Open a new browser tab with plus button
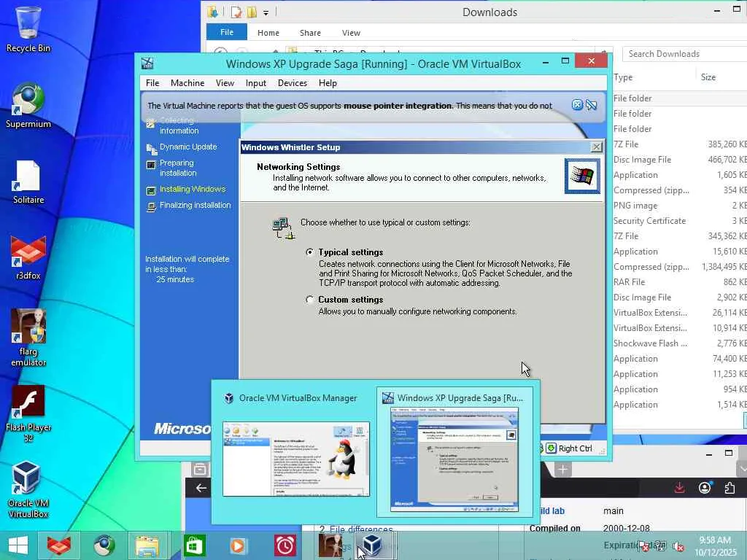Viewport: 747px width, 560px height. tap(562, 470)
